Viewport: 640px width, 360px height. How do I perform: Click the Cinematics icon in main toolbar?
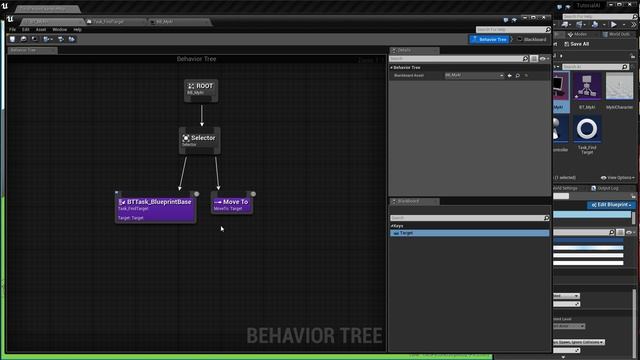[x=580, y=25]
